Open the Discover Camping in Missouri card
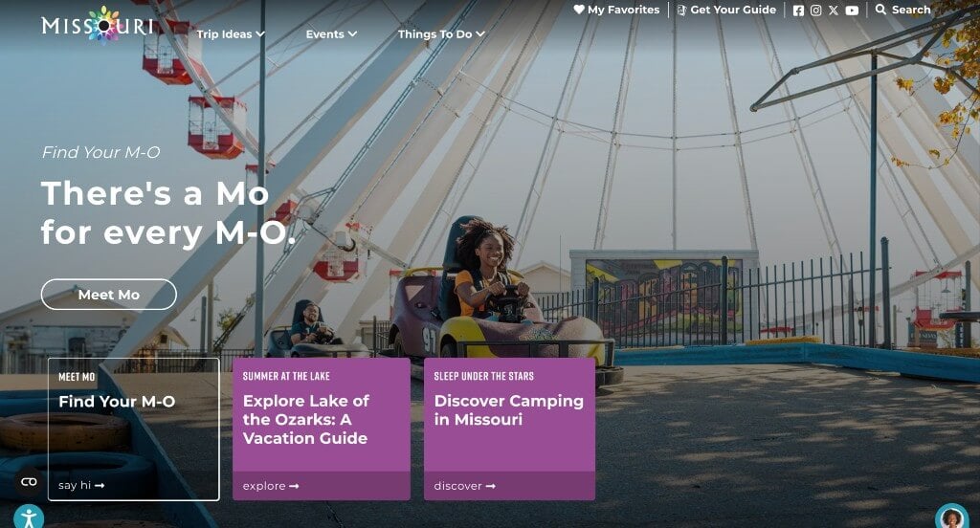This screenshot has width=980, height=528. [509, 429]
